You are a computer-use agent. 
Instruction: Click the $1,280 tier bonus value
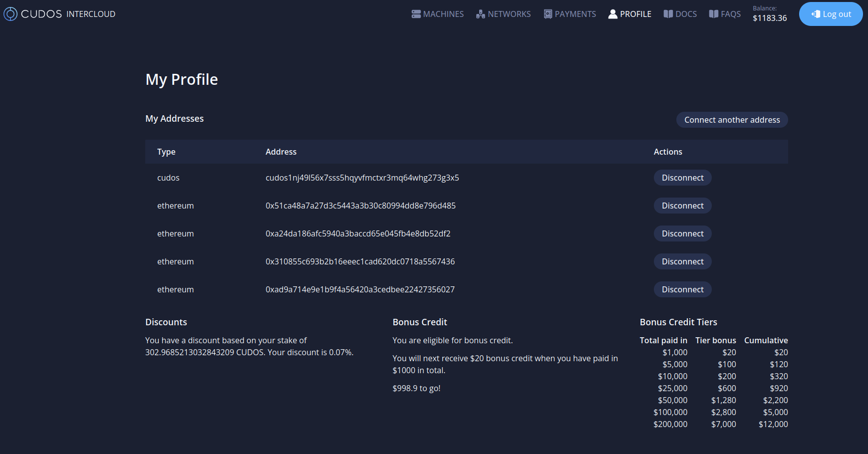click(x=724, y=400)
